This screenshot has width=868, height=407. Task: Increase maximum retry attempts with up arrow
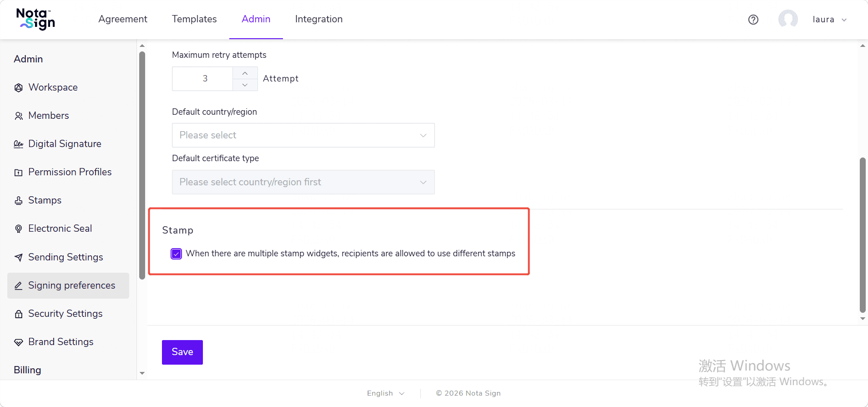(245, 73)
